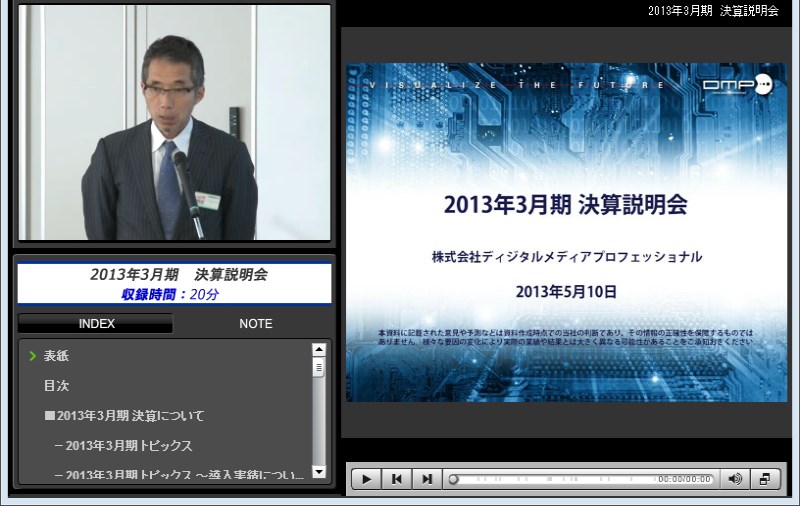The image size is (800, 506).
Task: Jump to previous slide chapter
Action: [396, 479]
